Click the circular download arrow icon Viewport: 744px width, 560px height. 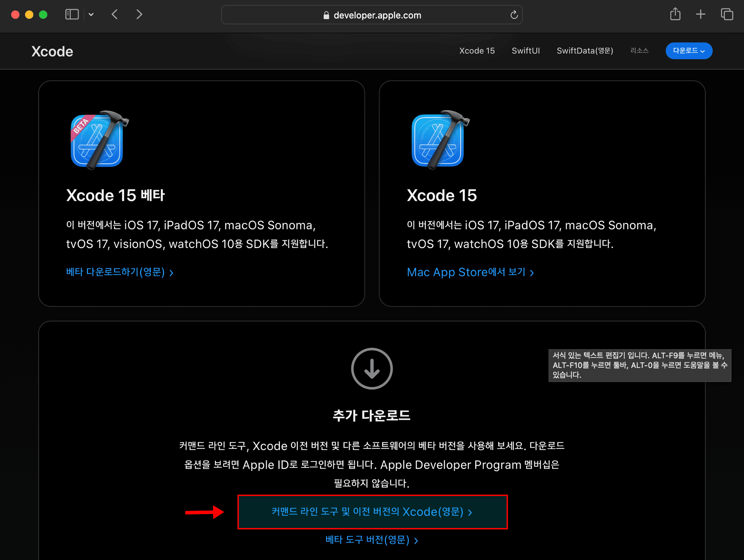click(x=372, y=369)
